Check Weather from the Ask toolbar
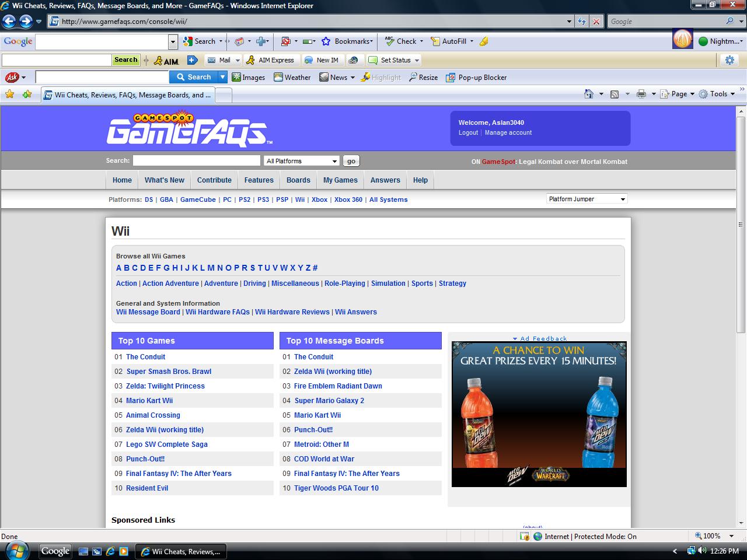Screen dimensions: 747x560 292,77
